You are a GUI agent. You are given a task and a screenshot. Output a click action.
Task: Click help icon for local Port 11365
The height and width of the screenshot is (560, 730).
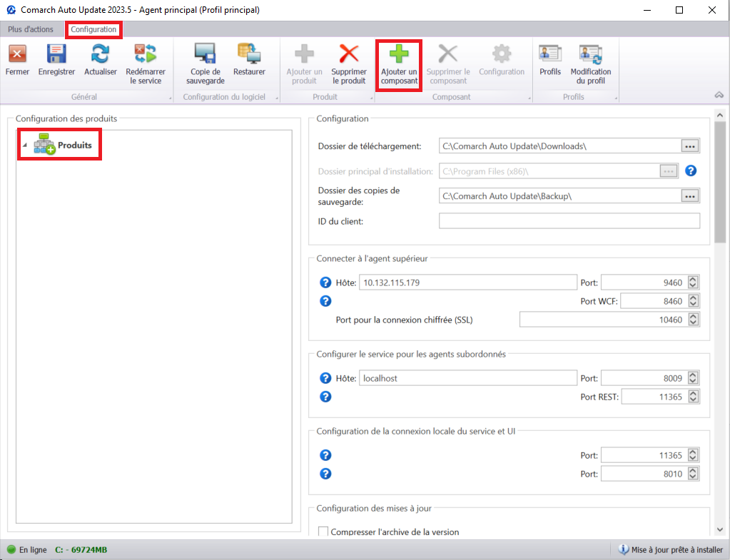point(325,455)
